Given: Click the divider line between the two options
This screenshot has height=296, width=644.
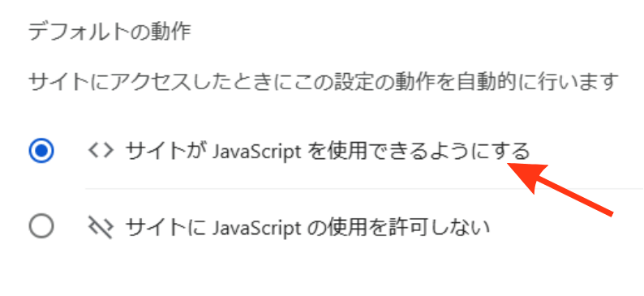Looking at the screenshot, I should point(364,189).
